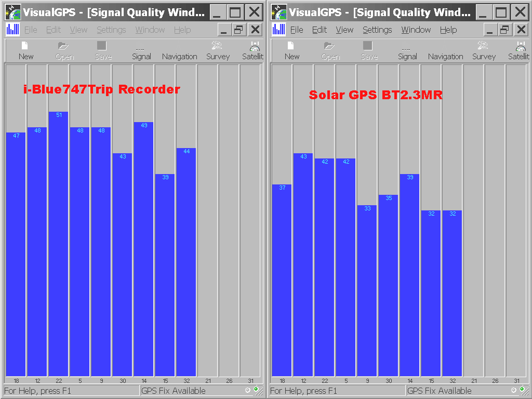Click satellite 22 bar reading 51 in left window

coord(58,244)
